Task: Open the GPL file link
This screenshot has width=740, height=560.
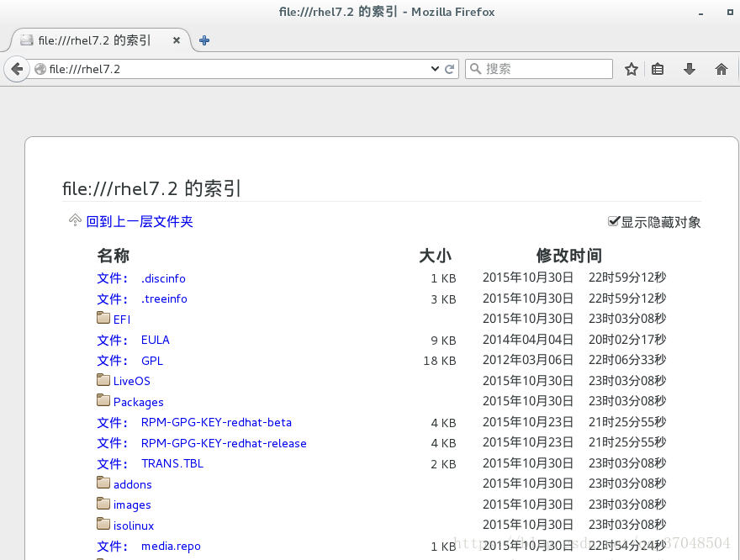Action: (152, 361)
